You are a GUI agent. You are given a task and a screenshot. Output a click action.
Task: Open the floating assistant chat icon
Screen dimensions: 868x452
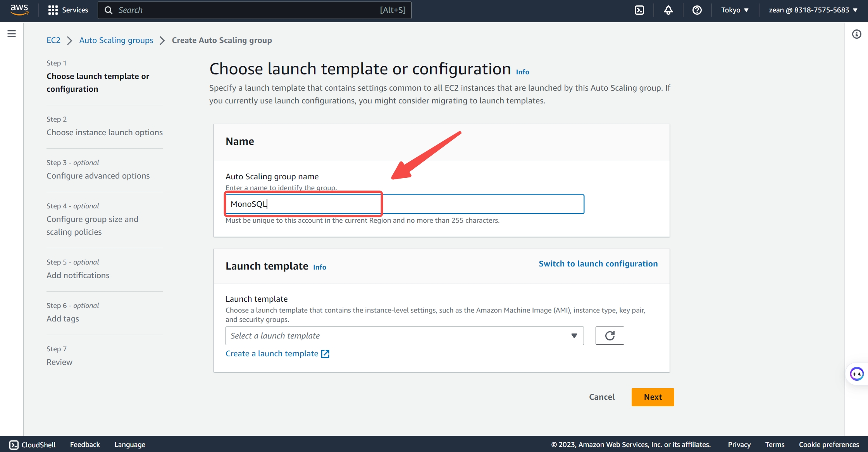point(856,374)
